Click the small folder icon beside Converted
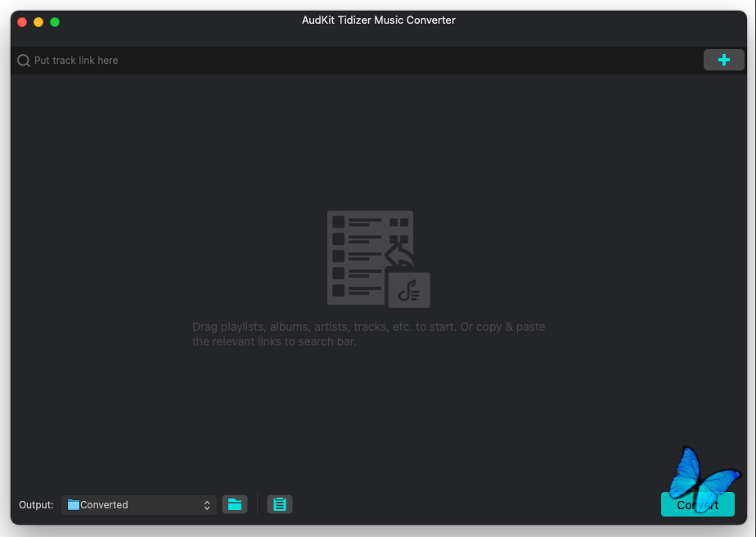 tap(74, 505)
